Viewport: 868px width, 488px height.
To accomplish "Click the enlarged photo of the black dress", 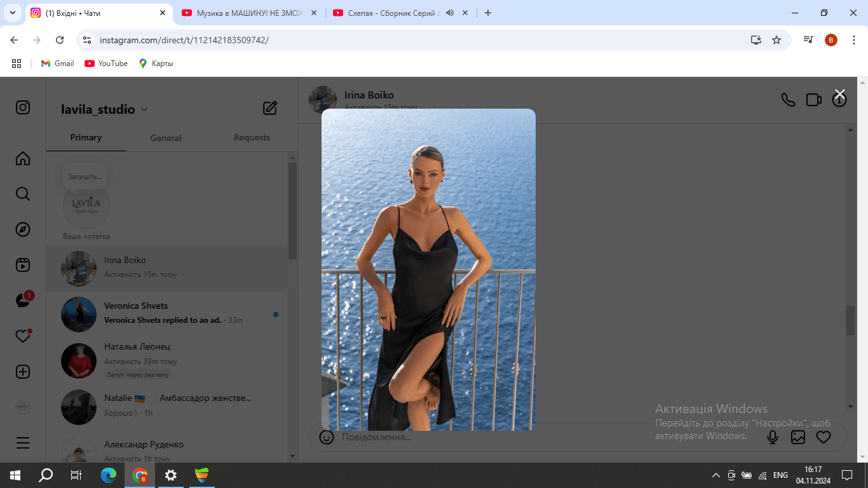I will click(428, 269).
